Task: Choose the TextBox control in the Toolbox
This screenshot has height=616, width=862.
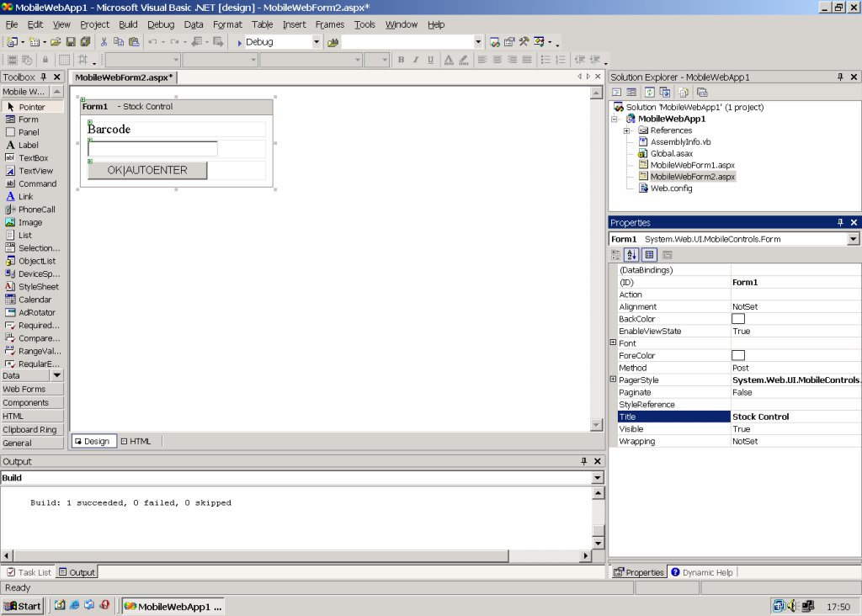Action: [x=33, y=157]
